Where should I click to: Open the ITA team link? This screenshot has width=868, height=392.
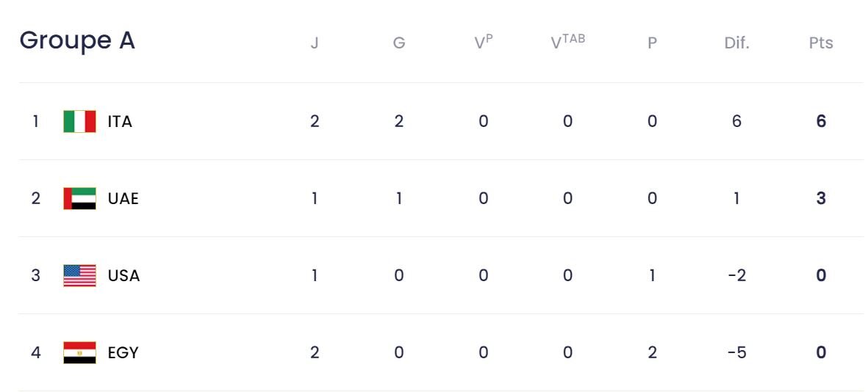[120, 121]
